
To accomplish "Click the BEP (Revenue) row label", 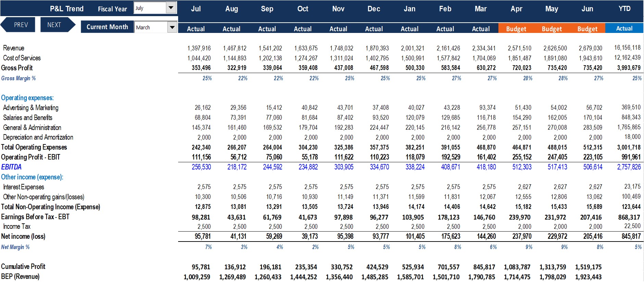I will [x=20, y=277].
